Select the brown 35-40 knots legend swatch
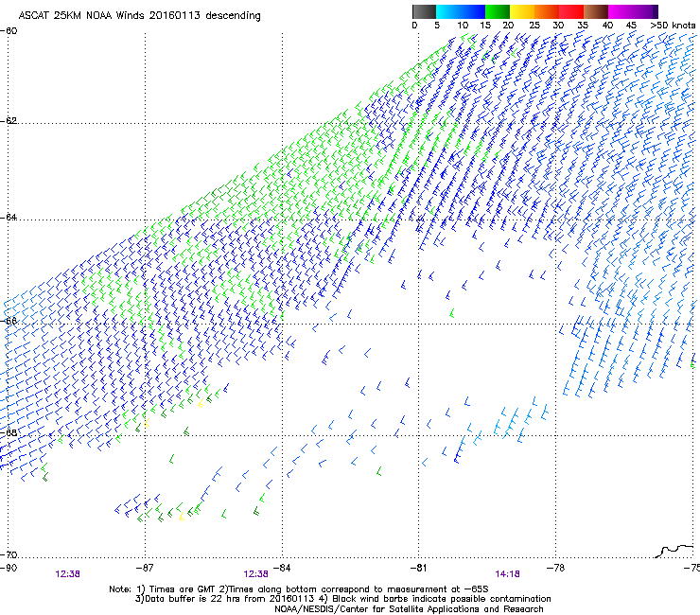The image size is (700, 615). [597, 11]
